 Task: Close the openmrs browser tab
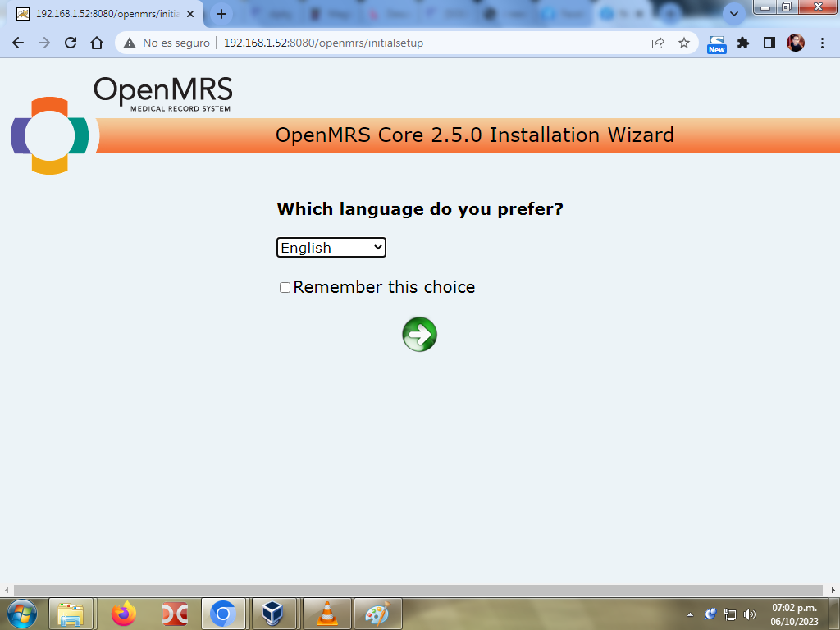click(x=190, y=15)
